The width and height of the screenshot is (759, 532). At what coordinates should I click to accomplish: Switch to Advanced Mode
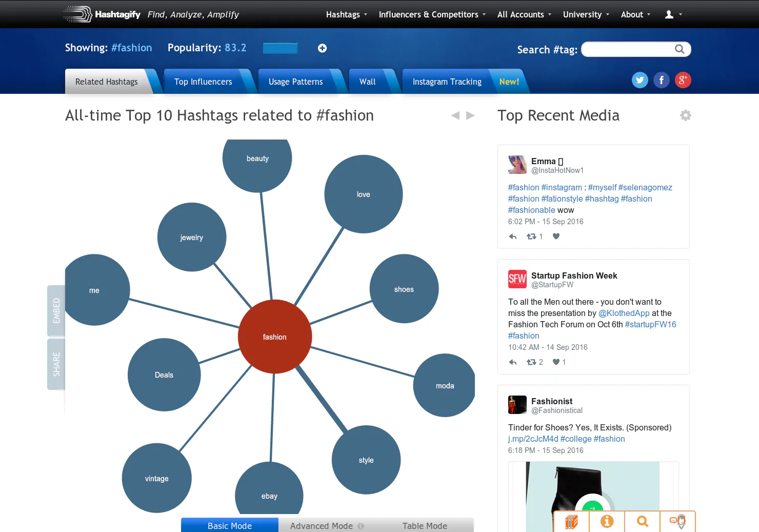pos(322,525)
